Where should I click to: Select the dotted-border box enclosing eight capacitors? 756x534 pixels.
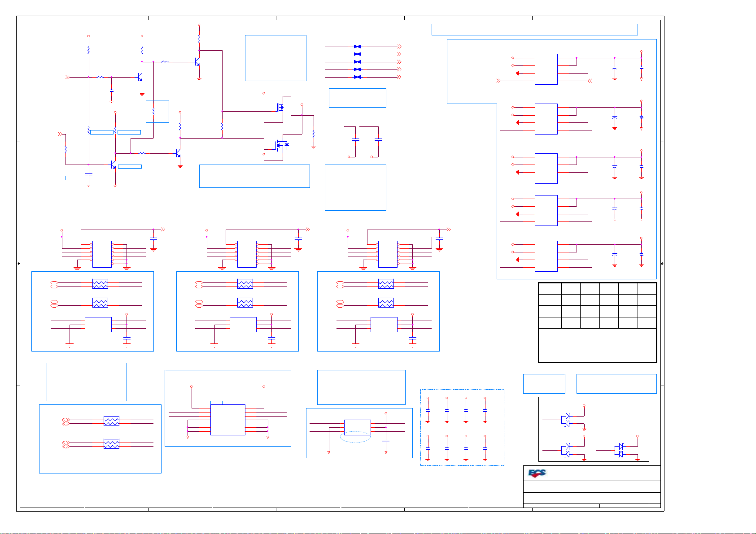click(x=462, y=427)
